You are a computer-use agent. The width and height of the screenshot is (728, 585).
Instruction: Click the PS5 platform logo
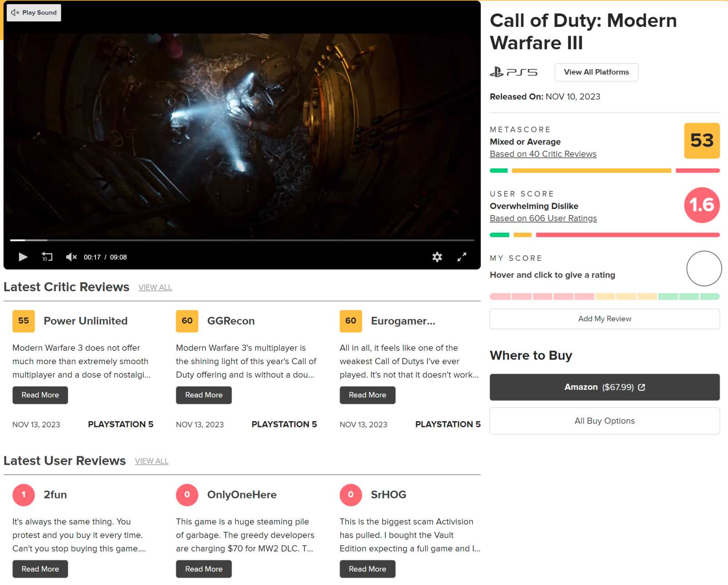coord(514,72)
